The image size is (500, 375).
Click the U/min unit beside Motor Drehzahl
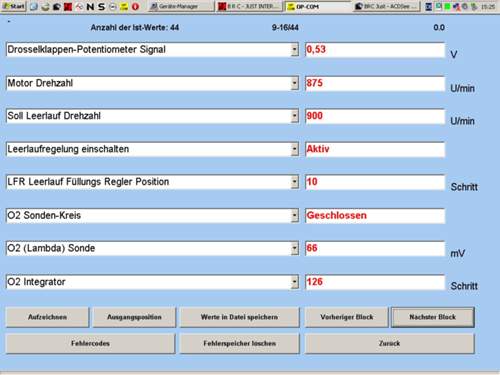click(x=462, y=88)
